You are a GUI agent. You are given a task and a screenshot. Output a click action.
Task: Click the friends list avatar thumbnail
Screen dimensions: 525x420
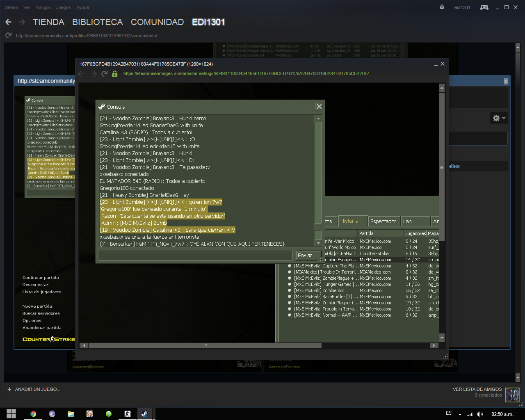(x=512, y=395)
